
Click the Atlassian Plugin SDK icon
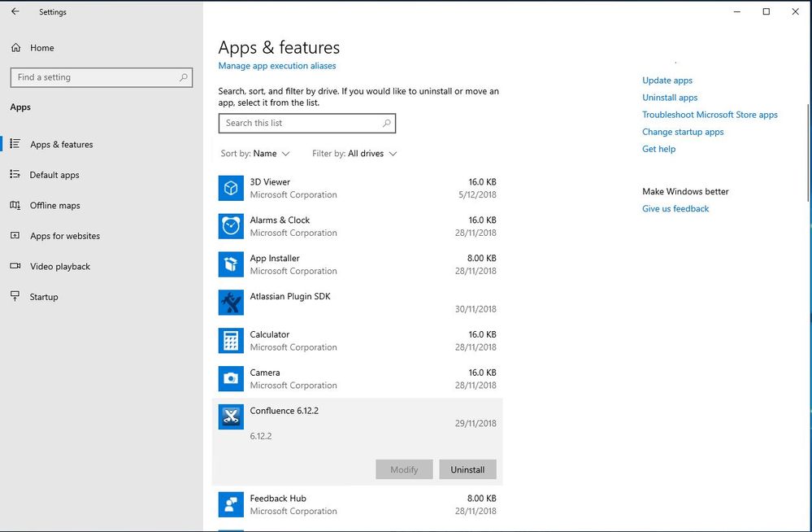click(231, 303)
